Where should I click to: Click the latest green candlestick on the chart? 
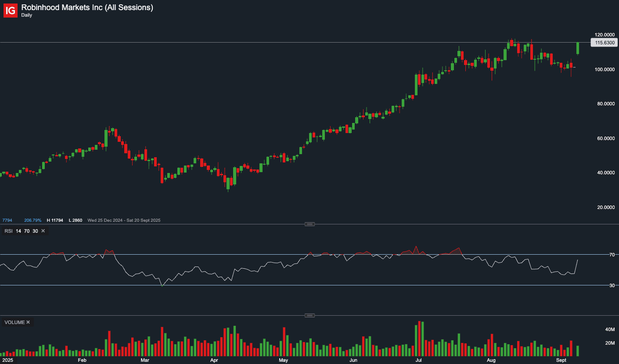coord(578,48)
